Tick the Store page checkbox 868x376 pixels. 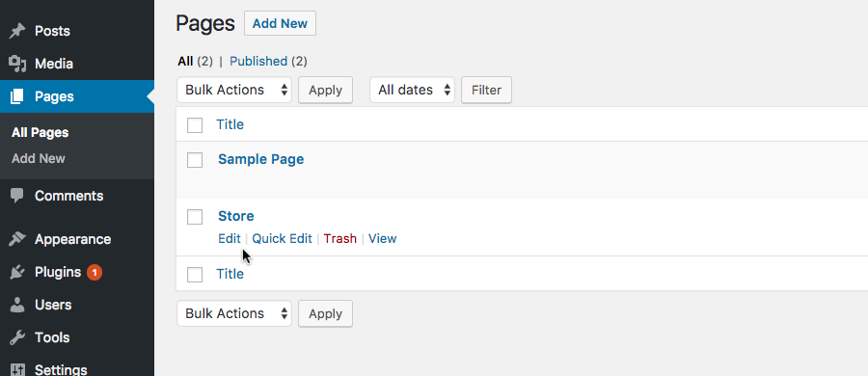195,217
